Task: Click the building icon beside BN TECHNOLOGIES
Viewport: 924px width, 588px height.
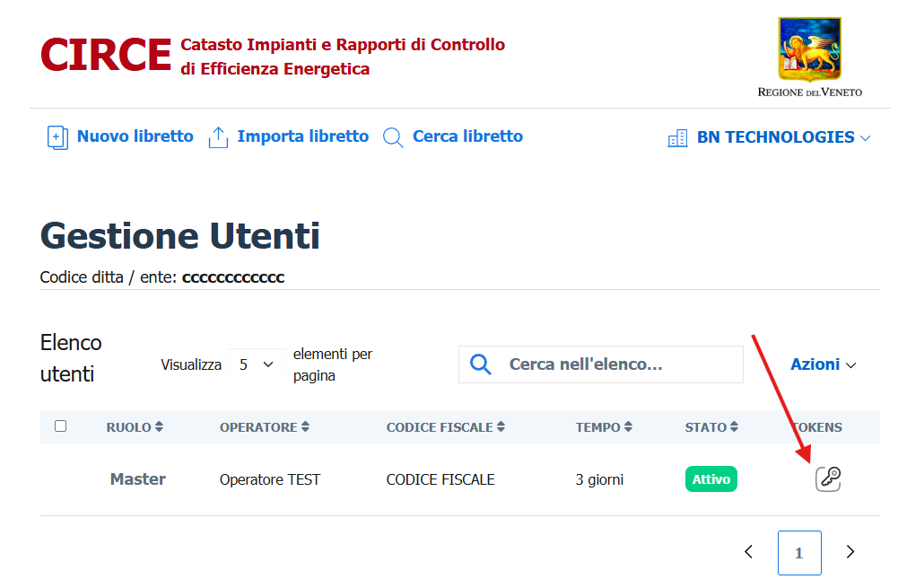Action: 677,138
